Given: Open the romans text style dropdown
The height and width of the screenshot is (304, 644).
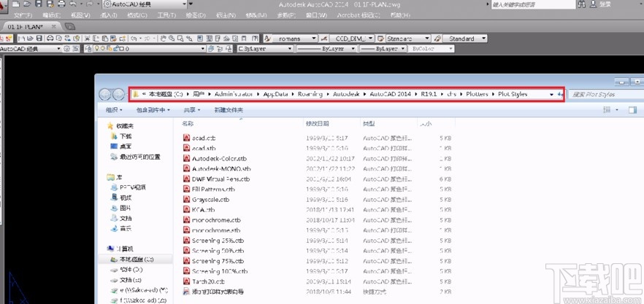Looking at the screenshot, I should click(x=314, y=39).
